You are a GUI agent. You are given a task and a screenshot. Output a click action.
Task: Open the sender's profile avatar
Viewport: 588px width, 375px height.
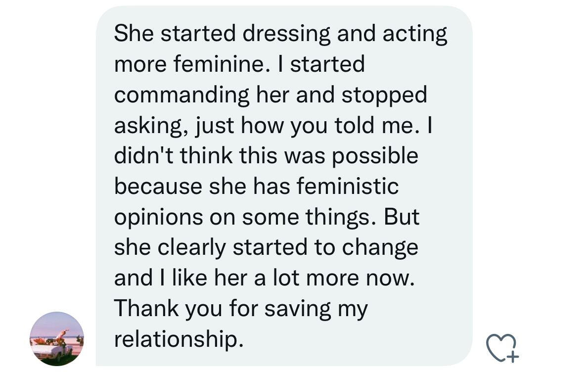click(57, 339)
